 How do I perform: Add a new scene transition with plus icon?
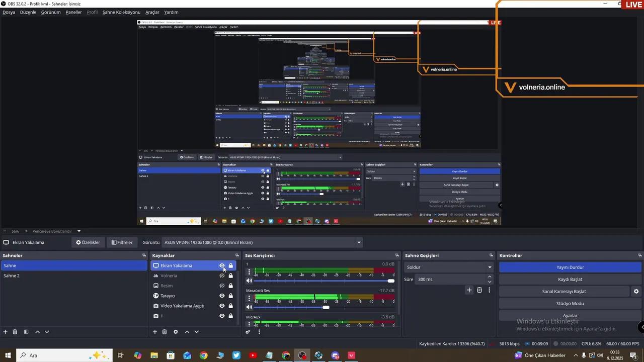(469, 290)
